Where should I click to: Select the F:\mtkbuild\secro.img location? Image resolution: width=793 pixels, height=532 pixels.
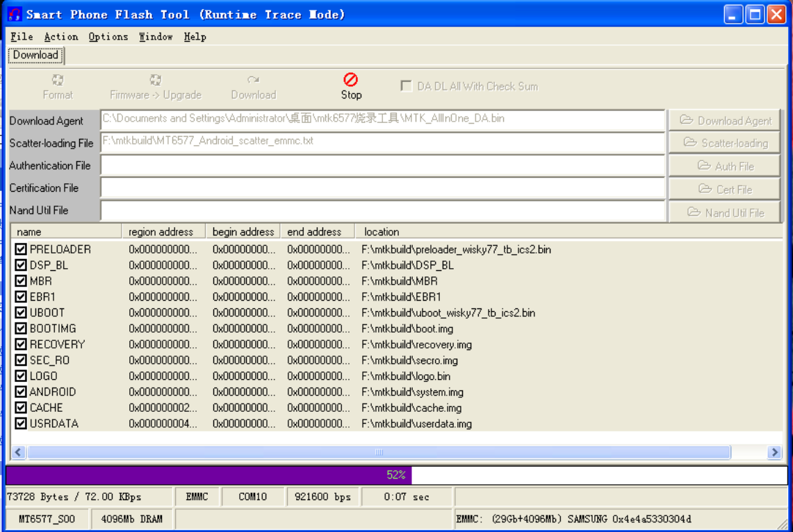point(409,360)
